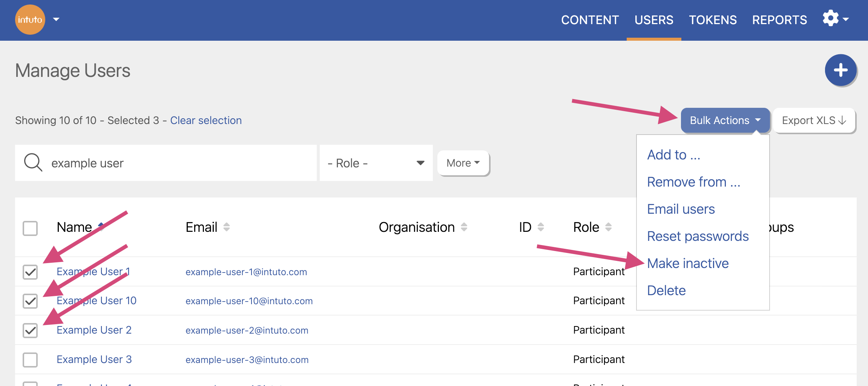Click Export XLS button

coord(814,121)
